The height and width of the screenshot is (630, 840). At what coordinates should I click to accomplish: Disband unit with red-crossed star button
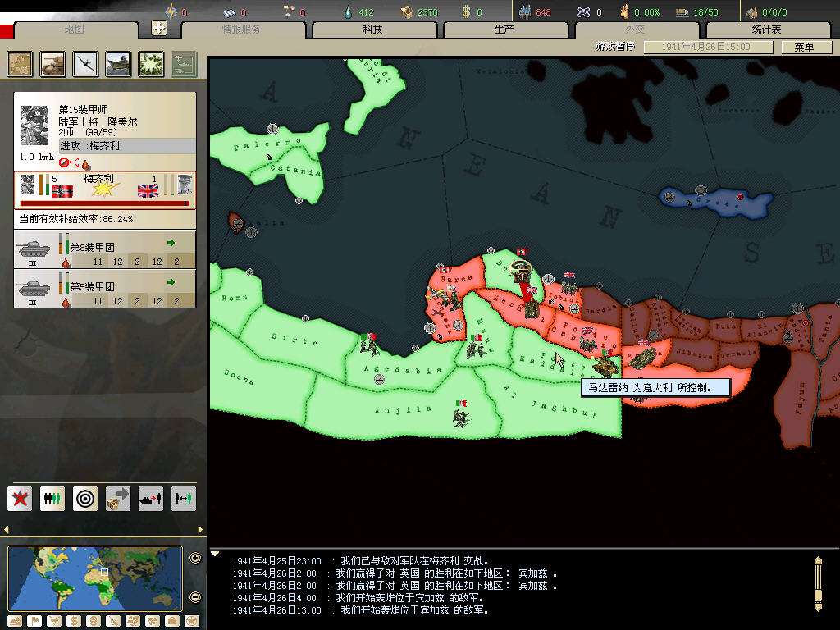pos(20,499)
